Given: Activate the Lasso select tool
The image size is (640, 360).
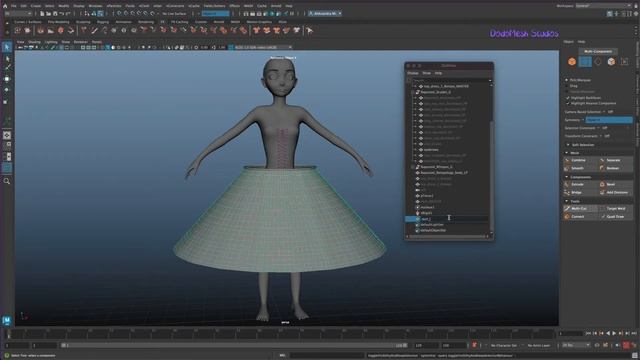Looking at the screenshot, I should pos(7,59).
